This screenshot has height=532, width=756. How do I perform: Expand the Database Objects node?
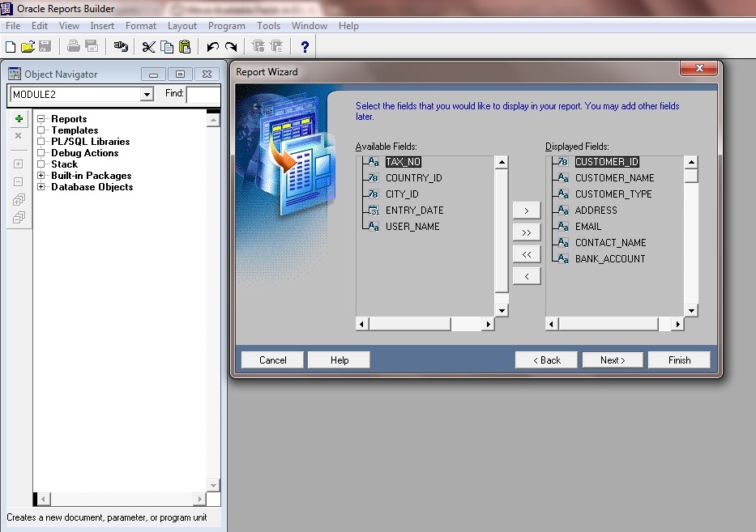[41, 186]
